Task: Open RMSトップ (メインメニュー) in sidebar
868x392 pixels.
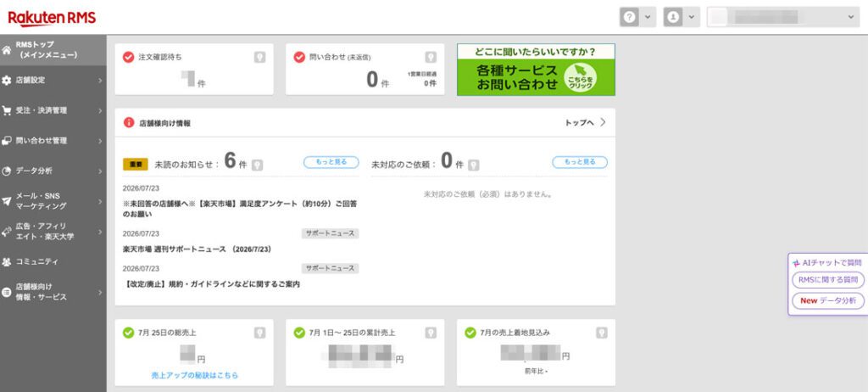Action: click(x=53, y=50)
